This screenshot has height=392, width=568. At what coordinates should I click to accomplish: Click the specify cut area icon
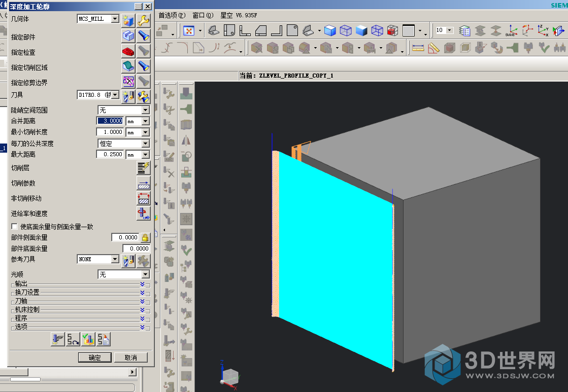tap(128, 66)
